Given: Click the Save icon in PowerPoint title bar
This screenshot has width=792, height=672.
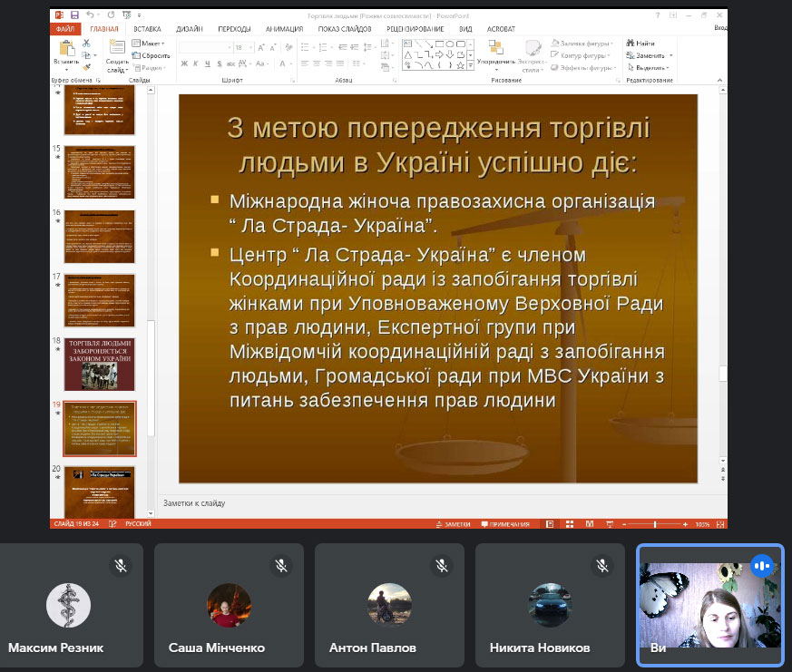Looking at the screenshot, I should click(74, 15).
